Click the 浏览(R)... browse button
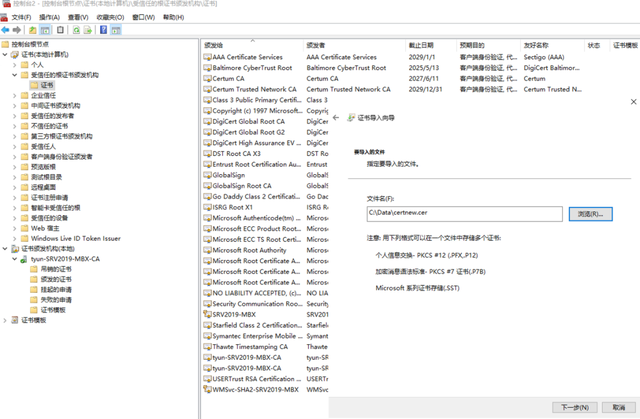 coord(591,214)
